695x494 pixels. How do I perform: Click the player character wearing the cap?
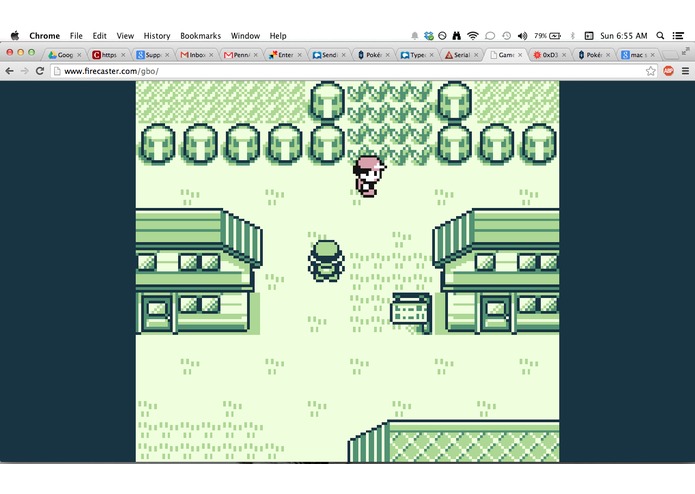click(326, 261)
